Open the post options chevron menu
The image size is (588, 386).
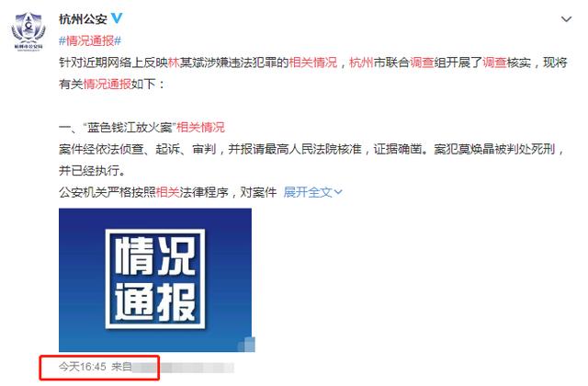(x=566, y=19)
